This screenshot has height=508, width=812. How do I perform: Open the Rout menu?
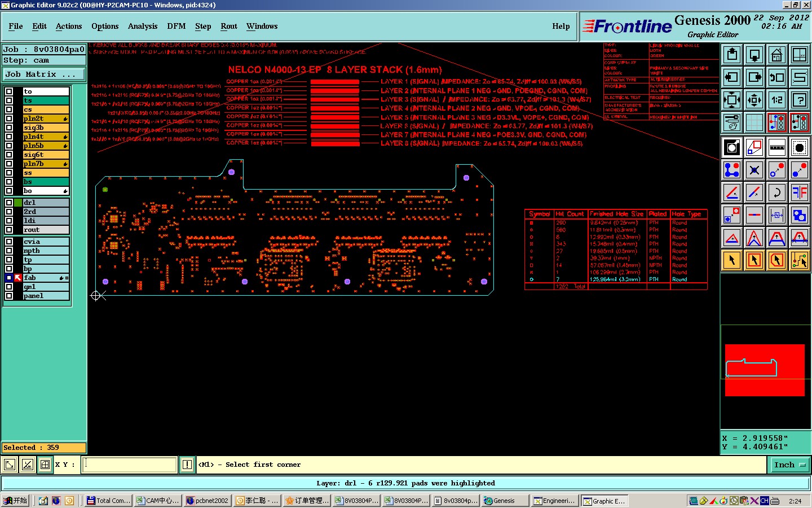[x=229, y=26]
